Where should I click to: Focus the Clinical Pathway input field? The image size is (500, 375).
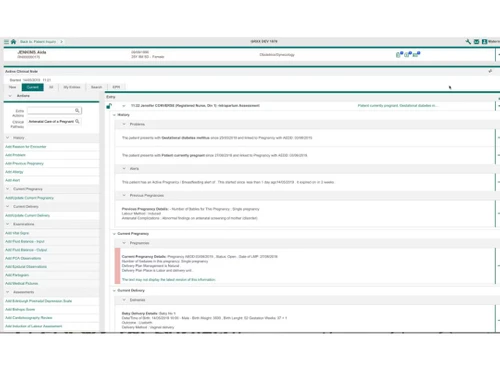(x=54, y=121)
